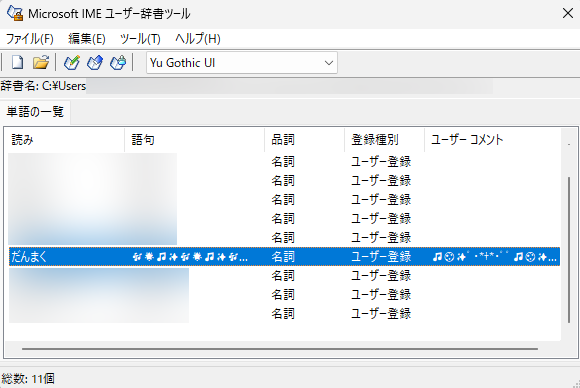This screenshot has height=388, width=580.
Task: Open the Yu Gothic UI font dropdown
Action: (x=242, y=63)
